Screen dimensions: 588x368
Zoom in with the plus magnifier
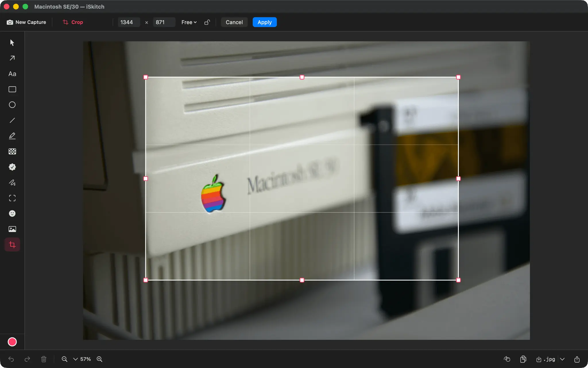(99, 359)
